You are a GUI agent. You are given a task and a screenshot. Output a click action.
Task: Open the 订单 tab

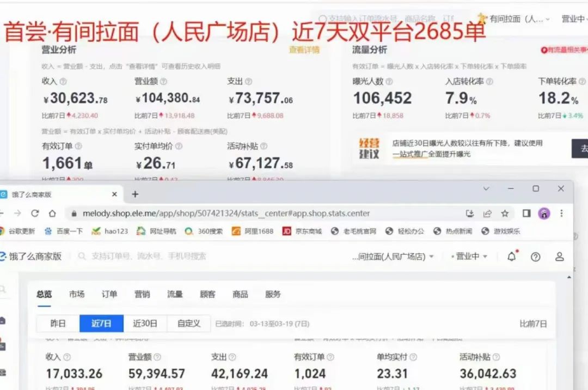[109, 294]
